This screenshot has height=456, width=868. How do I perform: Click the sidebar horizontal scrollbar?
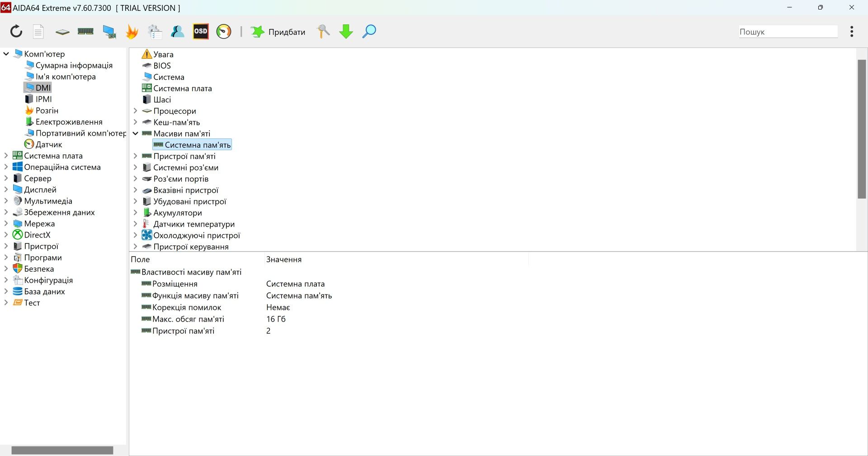pyautogui.click(x=62, y=450)
